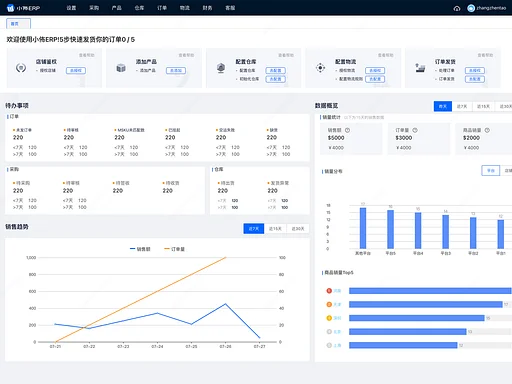The height and width of the screenshot is (384, 512).
Task: Click the cloud download icon in header
Action: [x=457, y=8]
